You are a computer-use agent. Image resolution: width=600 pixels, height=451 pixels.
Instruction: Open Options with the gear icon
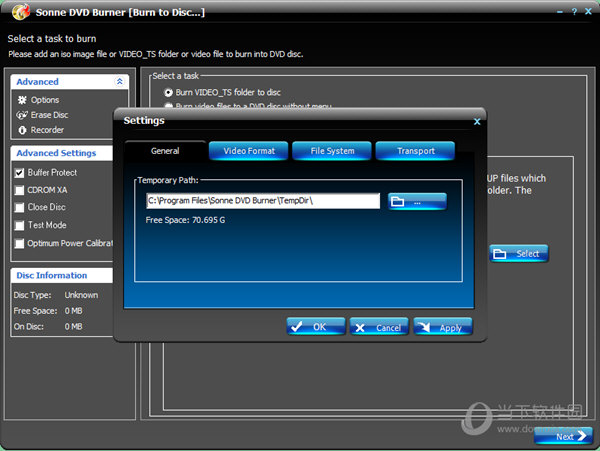point(22,100)
